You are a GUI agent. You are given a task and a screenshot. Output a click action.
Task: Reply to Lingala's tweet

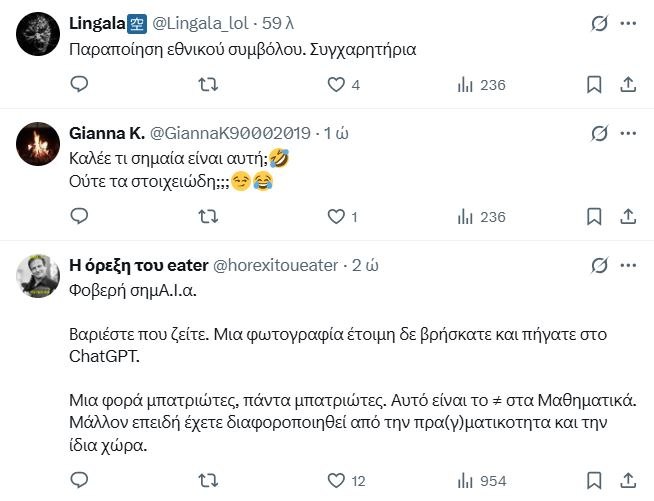(x=80, y=85)
